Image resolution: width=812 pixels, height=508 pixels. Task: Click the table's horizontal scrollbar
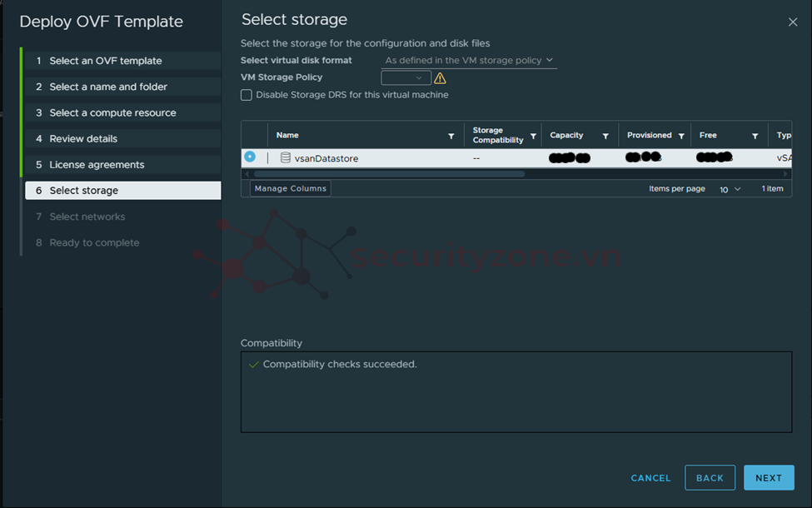(390, 174)
